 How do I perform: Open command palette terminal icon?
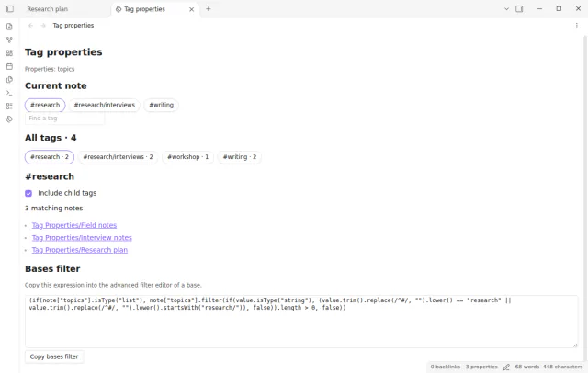pyautogui.click(x=9, y=93)
